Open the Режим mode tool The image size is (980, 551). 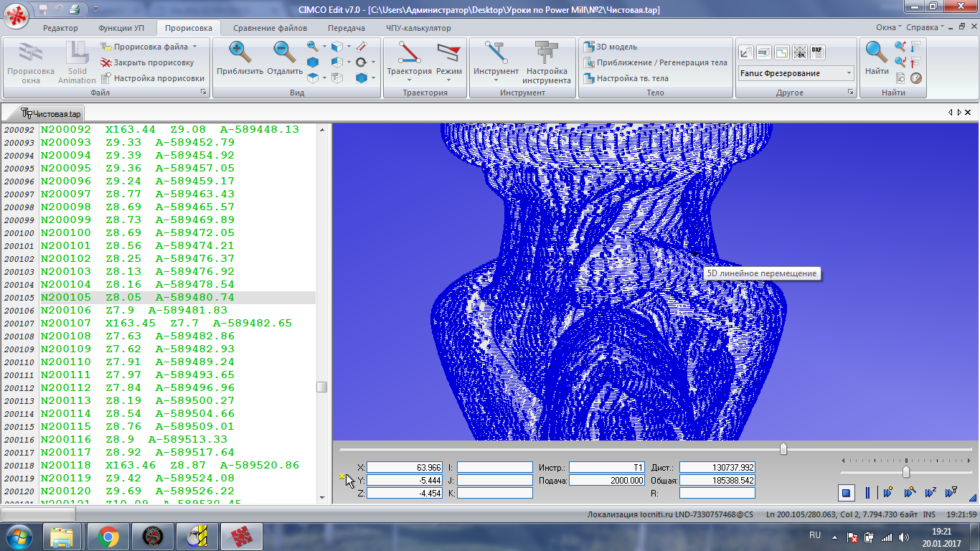pyautogui.click(x=449, y=62)
